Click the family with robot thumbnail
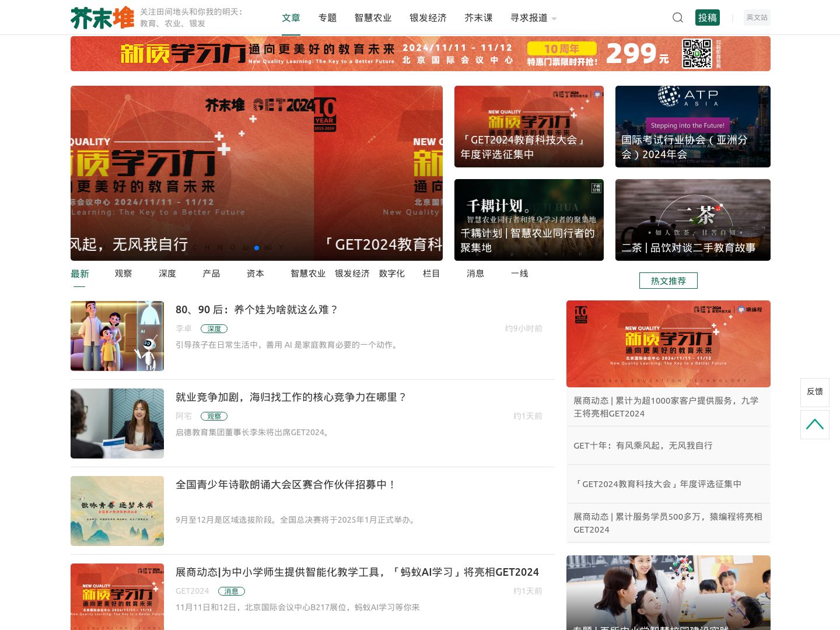 click(x=117, y=336)
